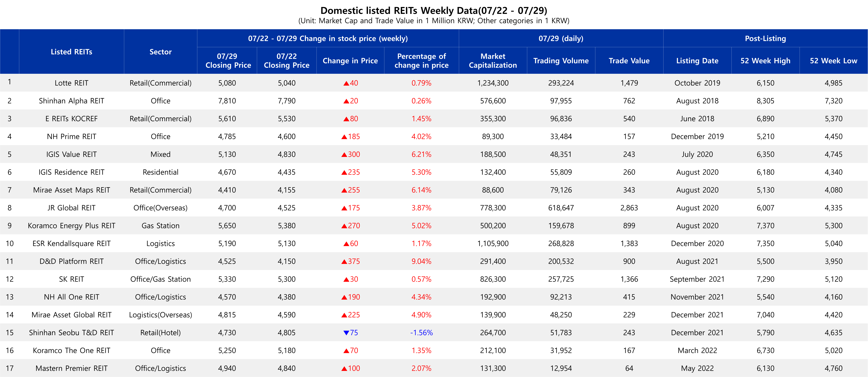Image resolution: width=868 pixels, height=377 pixels.
Task: Click the 'Gas Station' sector cell
Action: click(160, 226)
